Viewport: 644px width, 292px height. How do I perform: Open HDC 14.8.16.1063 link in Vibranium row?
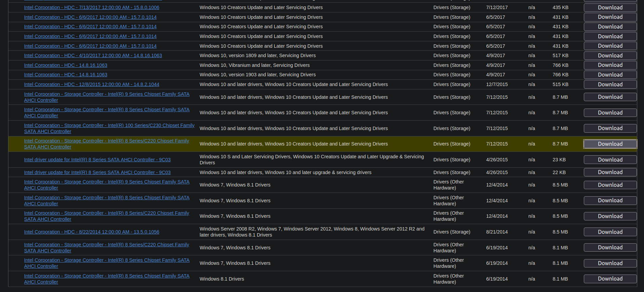(66, 65)
